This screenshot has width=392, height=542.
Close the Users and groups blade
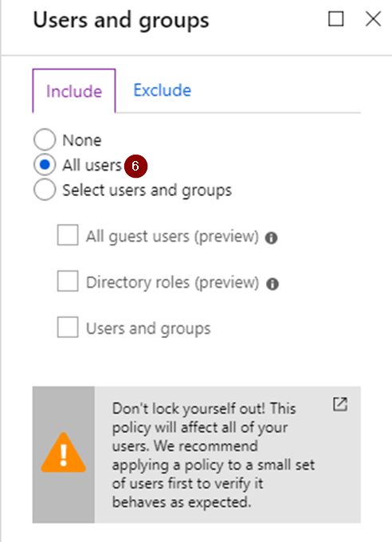(374, 19)
